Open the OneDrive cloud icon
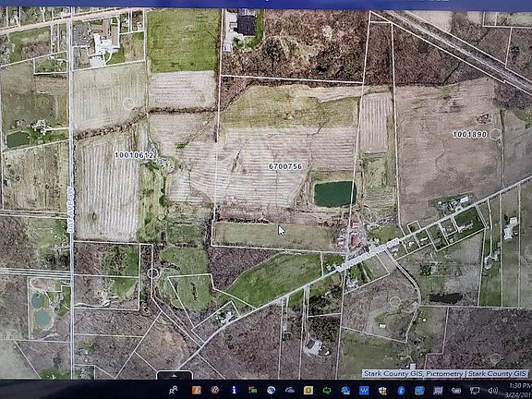 (x=290, y=390)
